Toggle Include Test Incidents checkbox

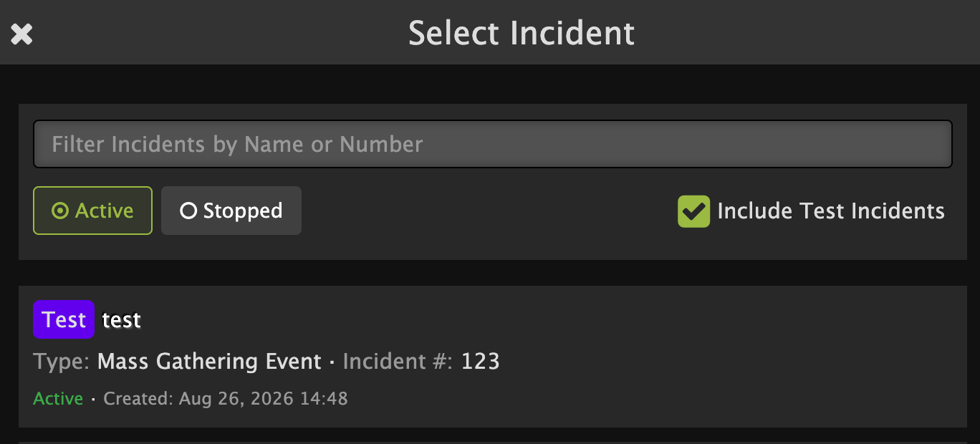pyautogui.click(x=693, y=211)
